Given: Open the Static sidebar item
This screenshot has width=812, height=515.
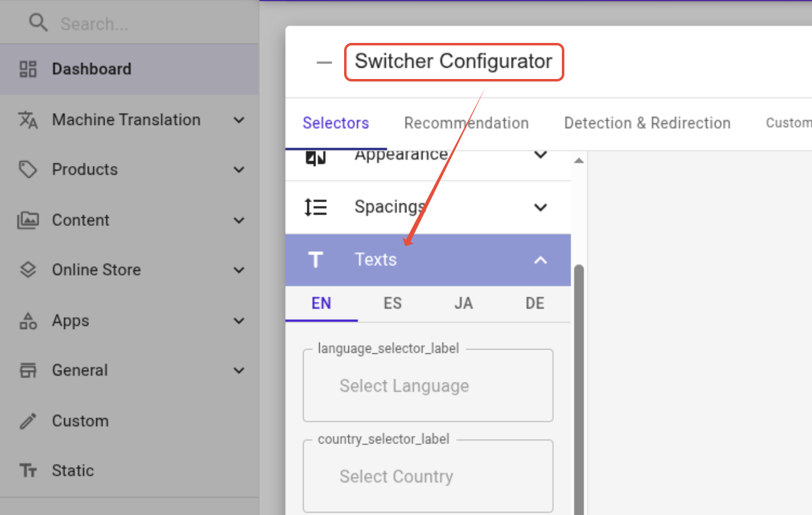Looking at the screenshot, I should coord(73,471).
